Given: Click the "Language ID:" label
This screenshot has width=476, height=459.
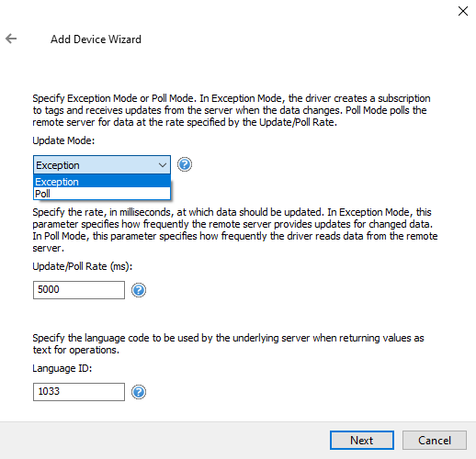Looking at the screenshot, I should pyautogui.click(x=62, y=368).
